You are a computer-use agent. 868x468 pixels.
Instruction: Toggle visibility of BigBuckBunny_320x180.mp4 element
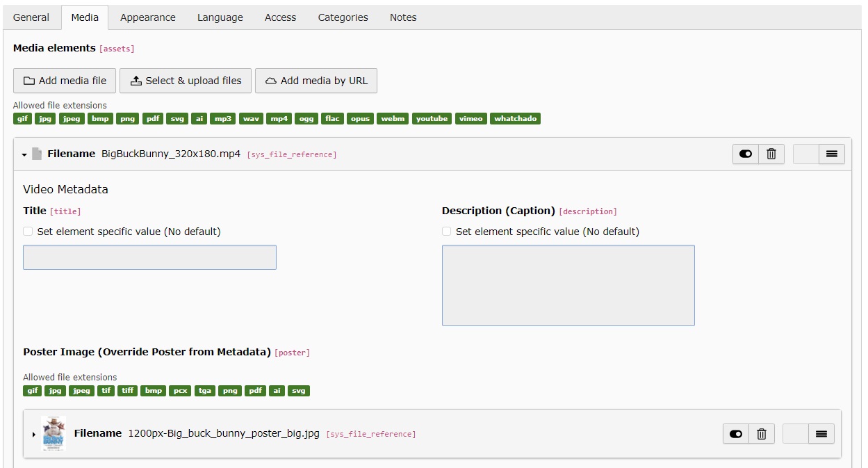tap(746, 154)
